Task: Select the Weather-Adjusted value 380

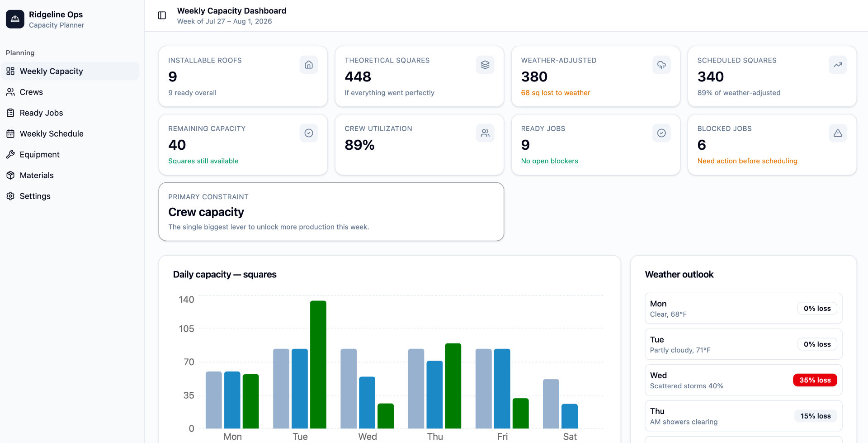Action: [x=534, y=77]
